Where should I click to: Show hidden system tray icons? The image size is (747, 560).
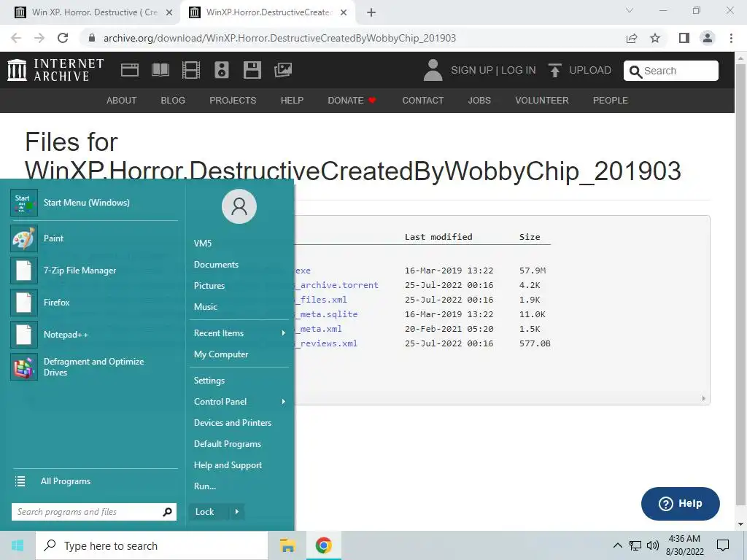pyautogui.click(x=617, y=545)
